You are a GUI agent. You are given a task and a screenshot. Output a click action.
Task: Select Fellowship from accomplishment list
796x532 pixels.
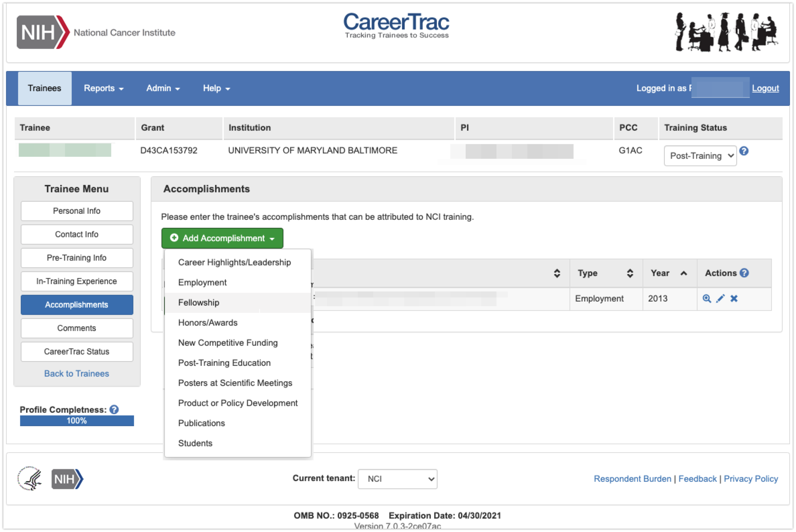(x=199, y=302)
